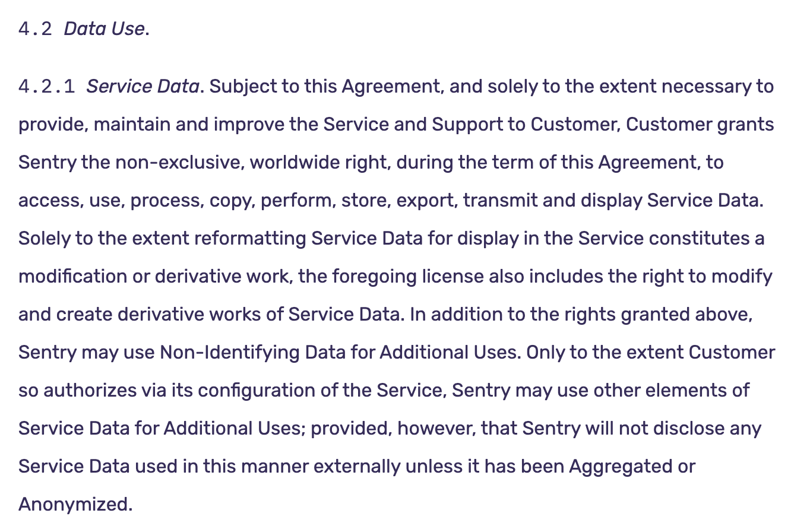Click the word "Anonymized" on the last line
The image size is (791, 532).
point(74,505)
